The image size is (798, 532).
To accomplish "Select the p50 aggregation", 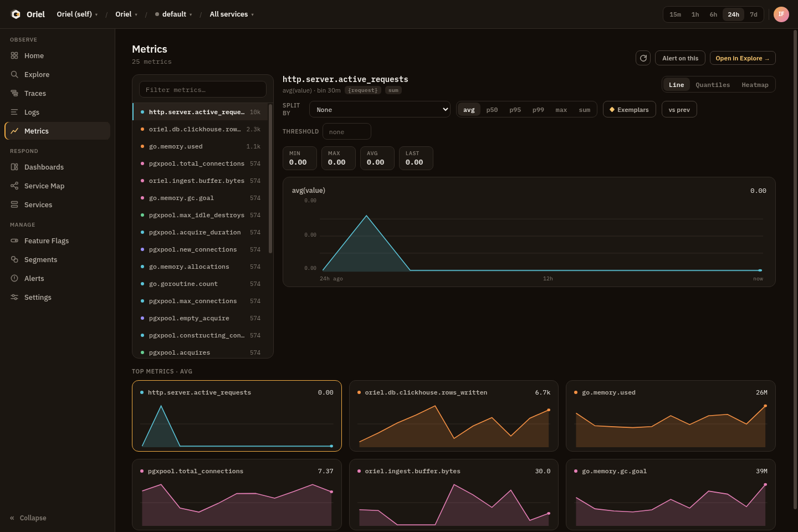I will coord(492,110).
